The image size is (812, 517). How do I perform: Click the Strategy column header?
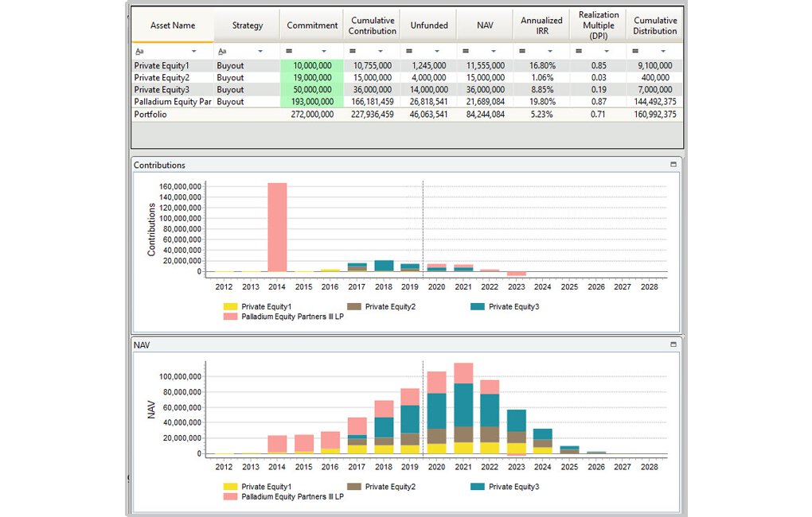click(x=247, y=25)
